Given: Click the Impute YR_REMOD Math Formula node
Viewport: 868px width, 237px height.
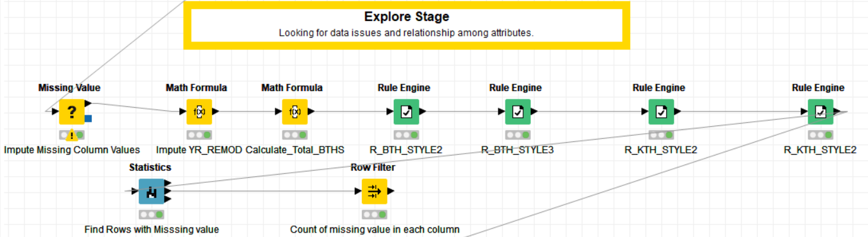Looking at the screenshot, I should coord(199,111).
